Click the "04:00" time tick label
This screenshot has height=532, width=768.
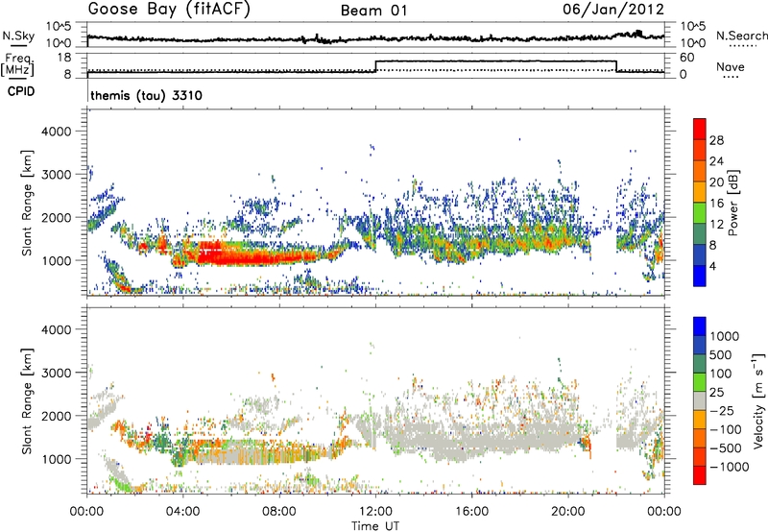point(182,511)
